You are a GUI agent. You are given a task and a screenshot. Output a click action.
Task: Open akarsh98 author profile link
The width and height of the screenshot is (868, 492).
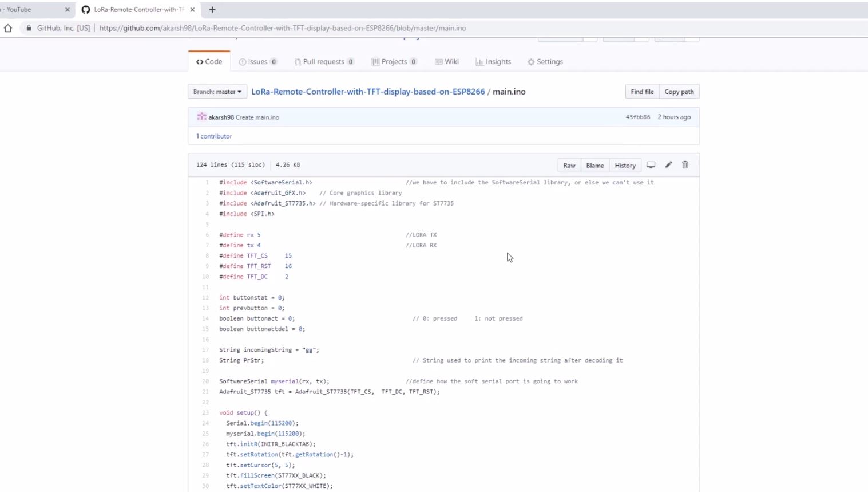221,117
